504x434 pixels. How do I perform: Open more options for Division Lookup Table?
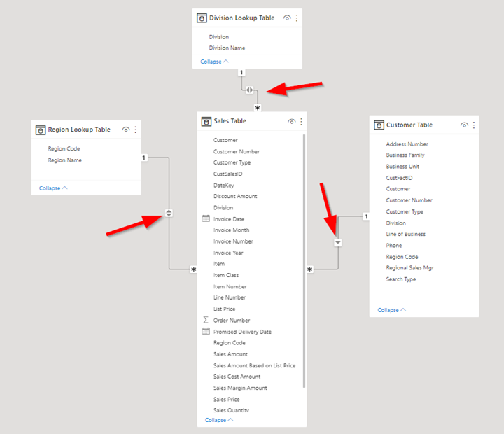tap(297, 18)
